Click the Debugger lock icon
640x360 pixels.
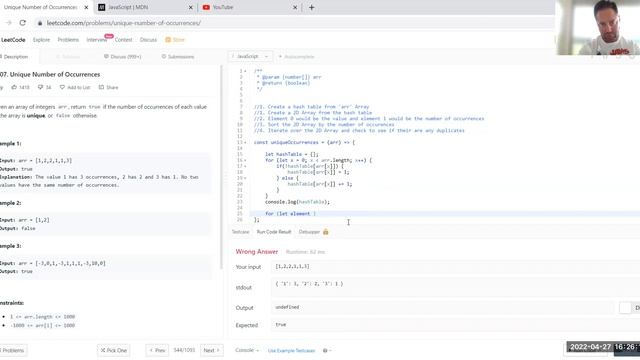click(x=325, y=232)
